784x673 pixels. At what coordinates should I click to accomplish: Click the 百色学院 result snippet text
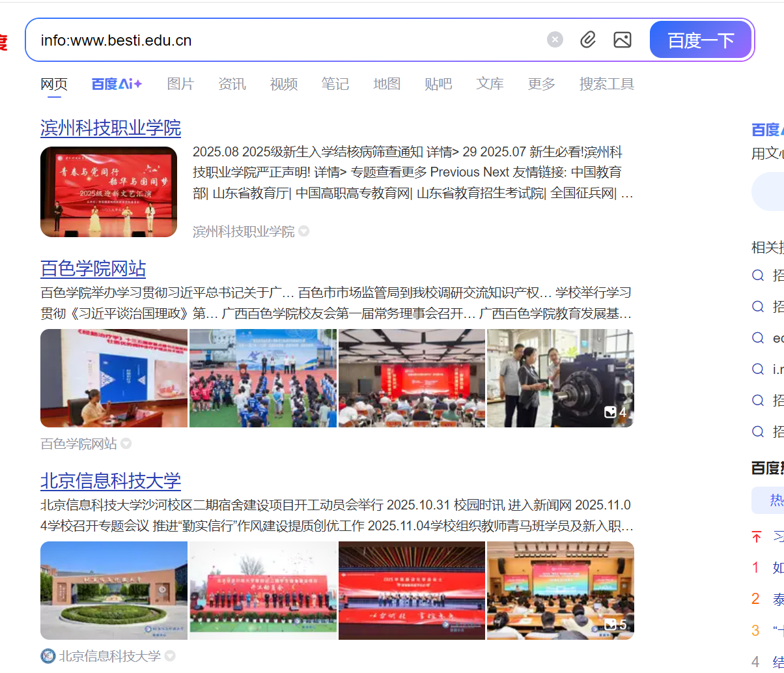click(336, 303)
